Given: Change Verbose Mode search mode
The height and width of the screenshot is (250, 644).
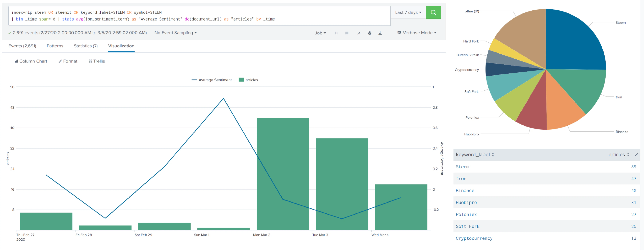Looking at the screenshot, I should (417, 33).
